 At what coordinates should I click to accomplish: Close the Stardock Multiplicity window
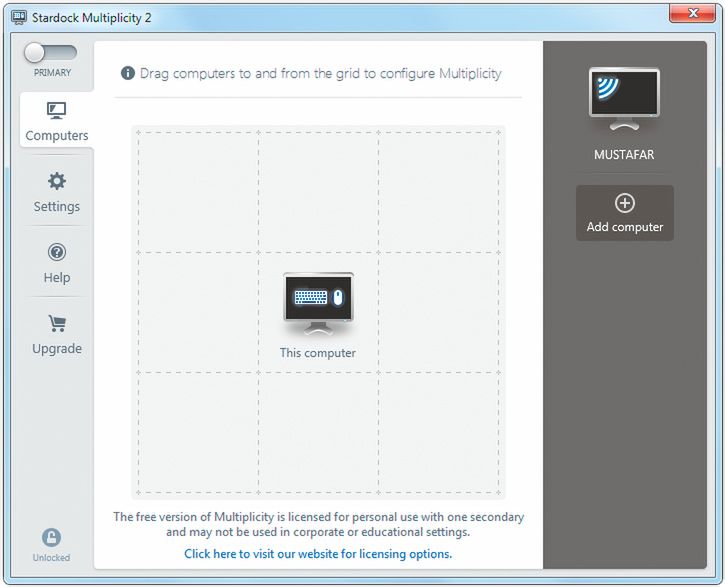[x=692, y=13]
